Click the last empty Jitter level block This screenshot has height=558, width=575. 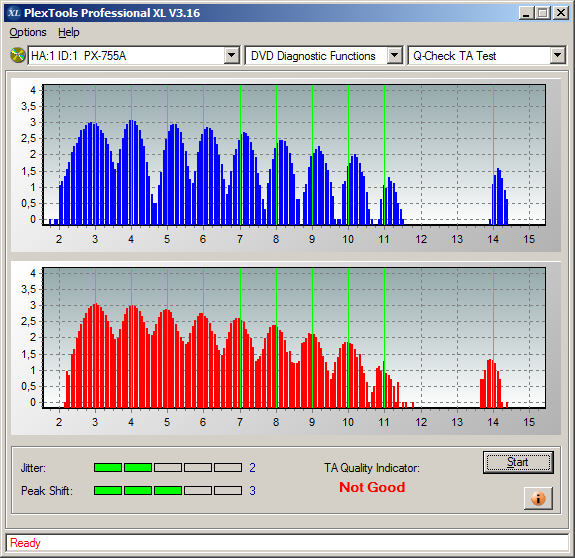tap(228, 467)
